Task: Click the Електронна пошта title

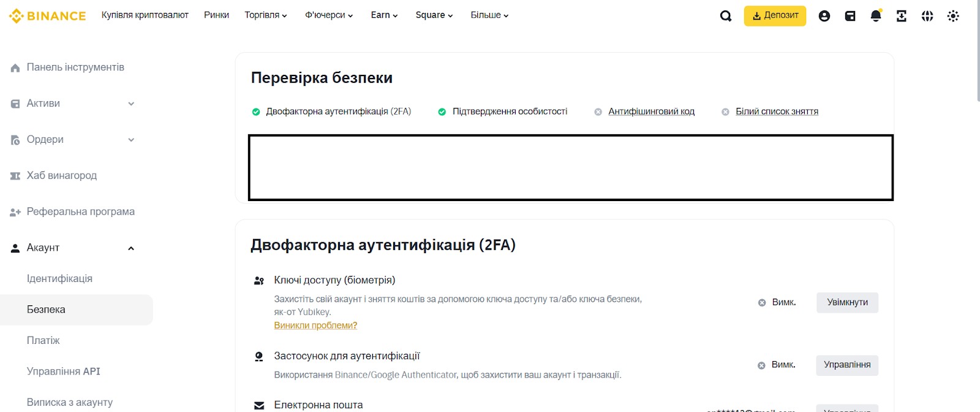Action: 318,405
